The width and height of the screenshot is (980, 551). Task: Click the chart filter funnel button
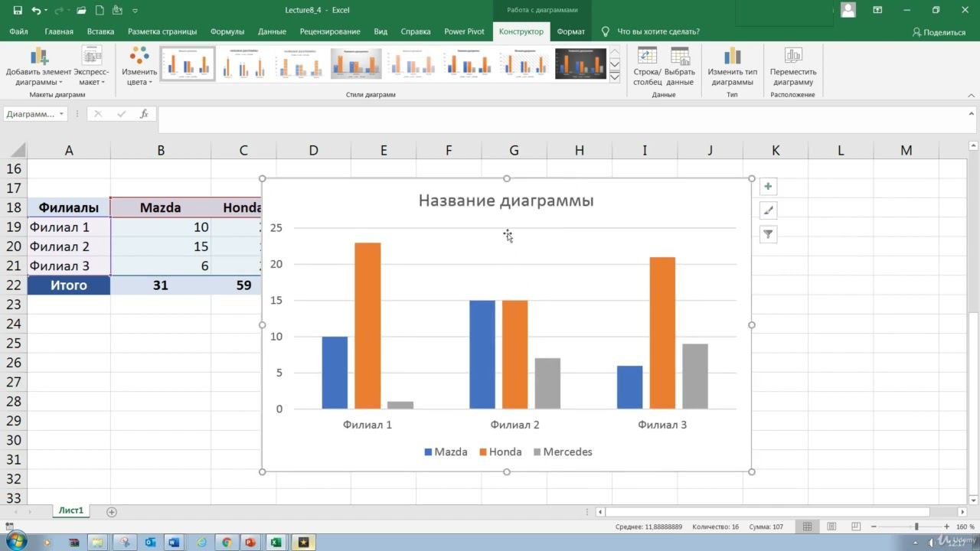point(768,234)
